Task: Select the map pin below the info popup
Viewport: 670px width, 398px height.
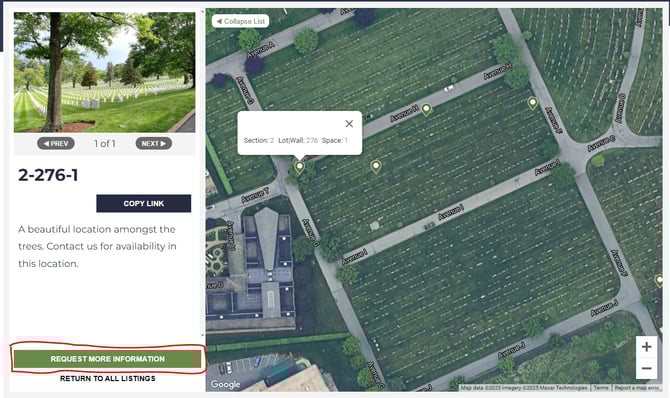Action: coord(300,167)
